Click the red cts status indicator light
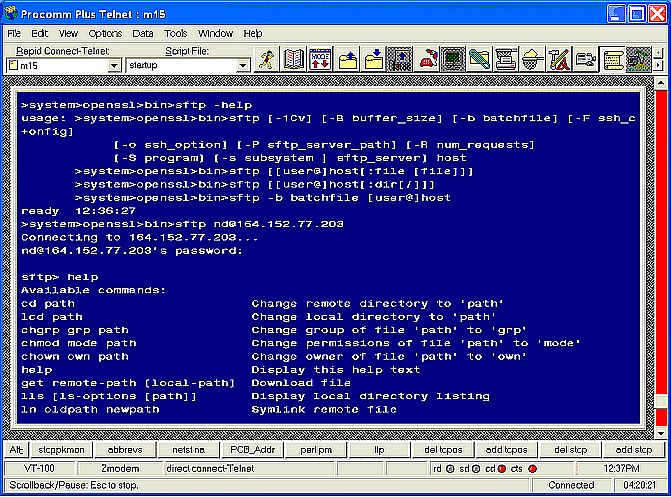This screenshot has width=671, height=497. [533, 469]
